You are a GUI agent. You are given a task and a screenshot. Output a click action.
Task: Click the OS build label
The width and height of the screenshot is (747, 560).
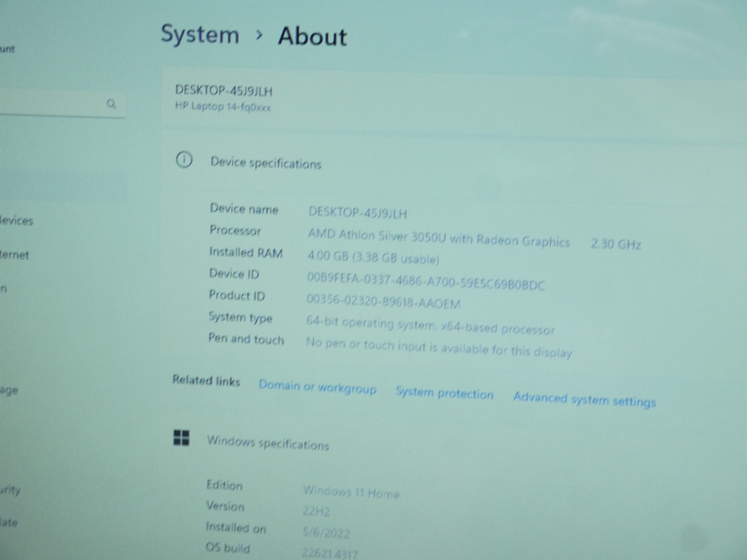coord(228,548)
